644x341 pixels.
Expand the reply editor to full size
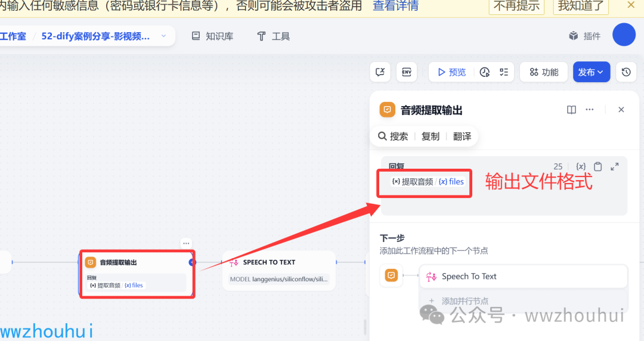tap(614, 166)
